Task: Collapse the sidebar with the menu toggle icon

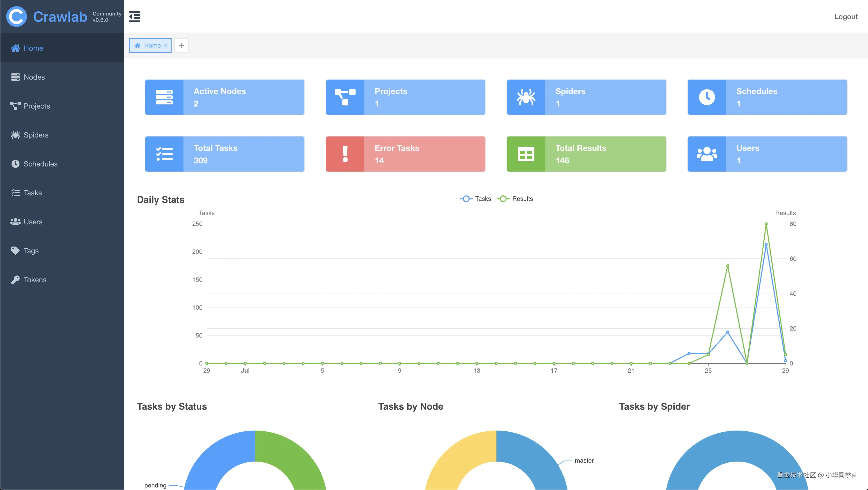Action: point(134,17)
